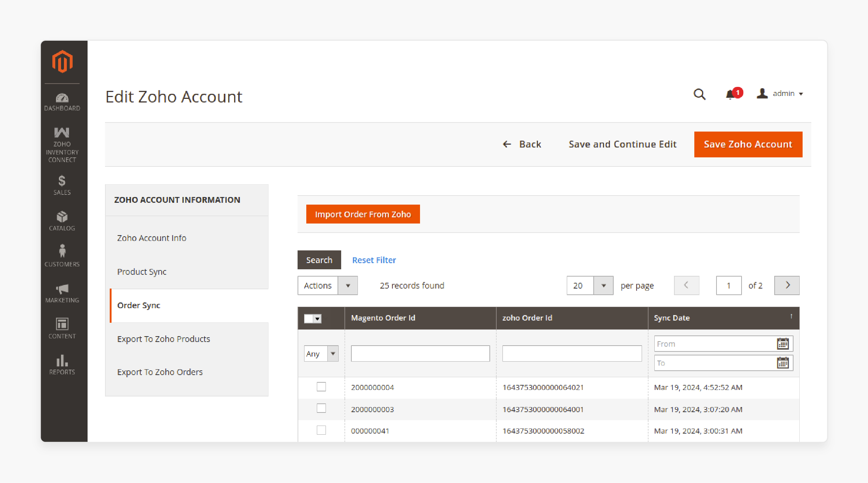Image resolution: width=868 pixels, height=483 pixels.
Task: Focus the zoho Order Id filter field
Action: point(572,353)
